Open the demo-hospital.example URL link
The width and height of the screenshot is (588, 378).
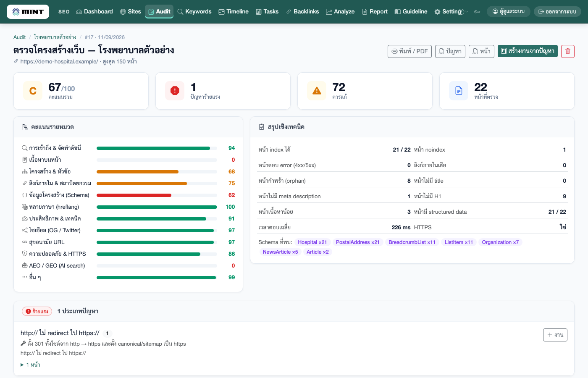59,62
